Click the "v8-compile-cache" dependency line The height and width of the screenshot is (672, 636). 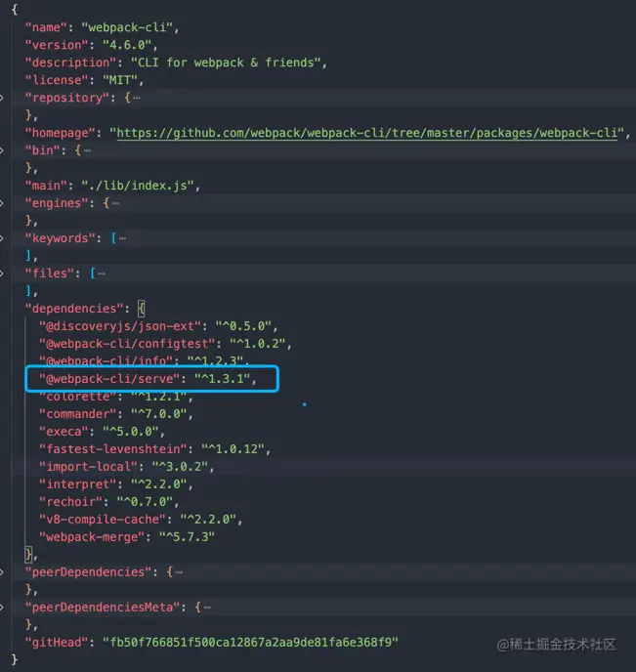[x=141, y=520]
